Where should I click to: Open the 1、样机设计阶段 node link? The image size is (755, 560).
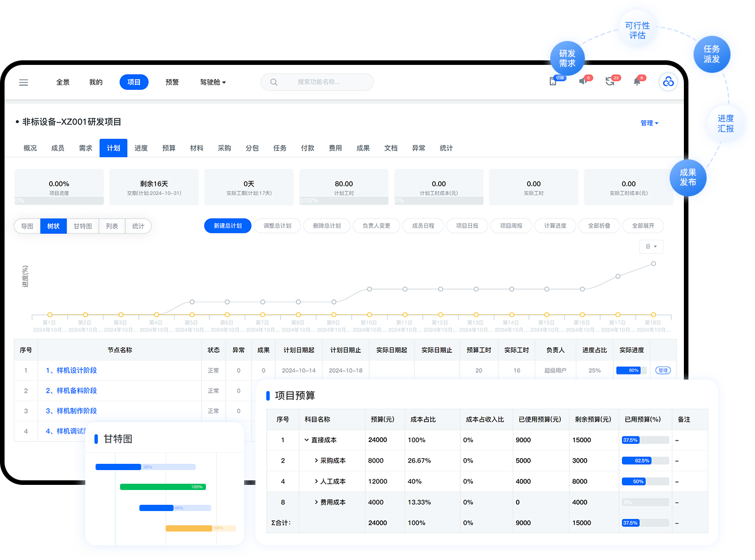(x=71, y=370)
